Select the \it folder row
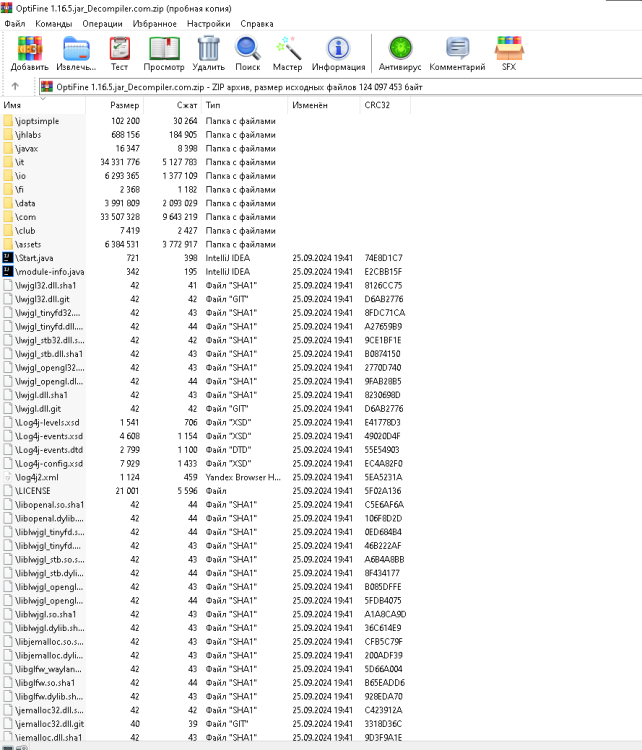 point(205,162)
